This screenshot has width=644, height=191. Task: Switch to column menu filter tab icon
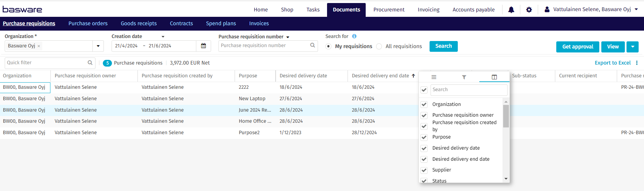464,77
